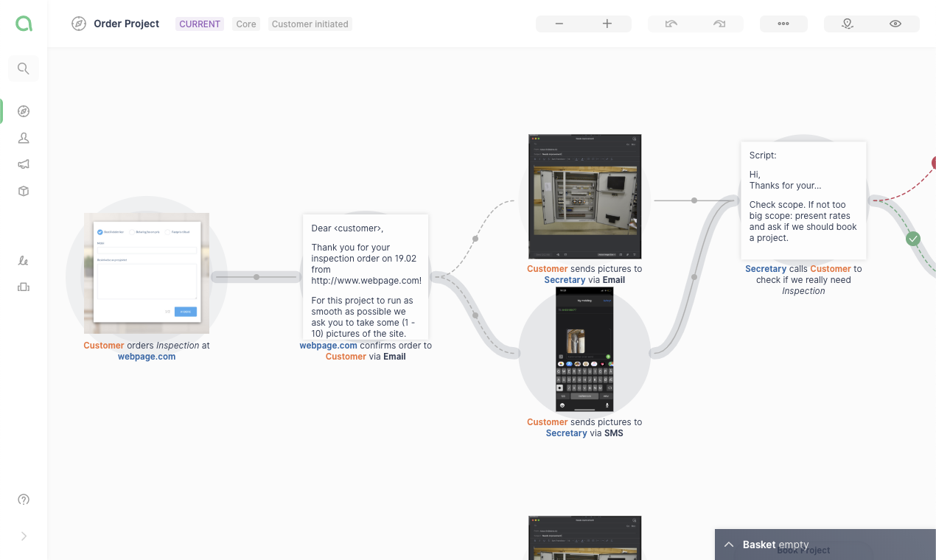Open the megaphone icon in sidebar
Image resolution: width=936 pixels, height=560 pixels.
click(24, 164)
